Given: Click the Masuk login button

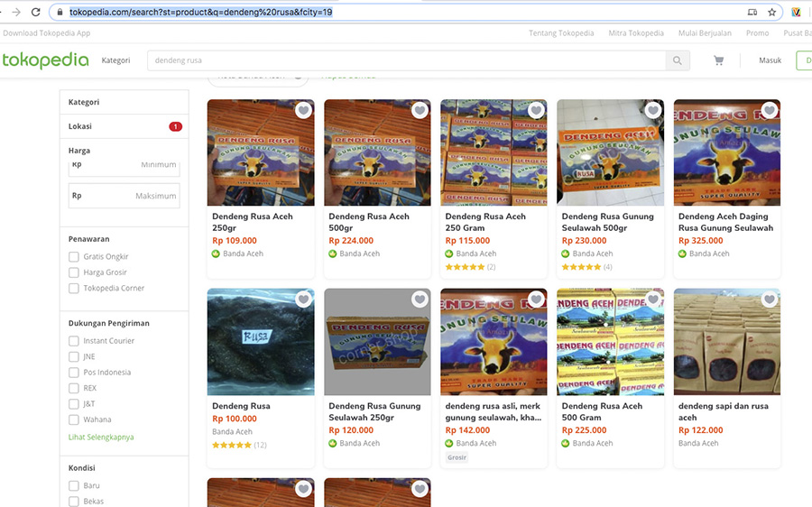Looking at the screenshot, I should pos(770,60).
